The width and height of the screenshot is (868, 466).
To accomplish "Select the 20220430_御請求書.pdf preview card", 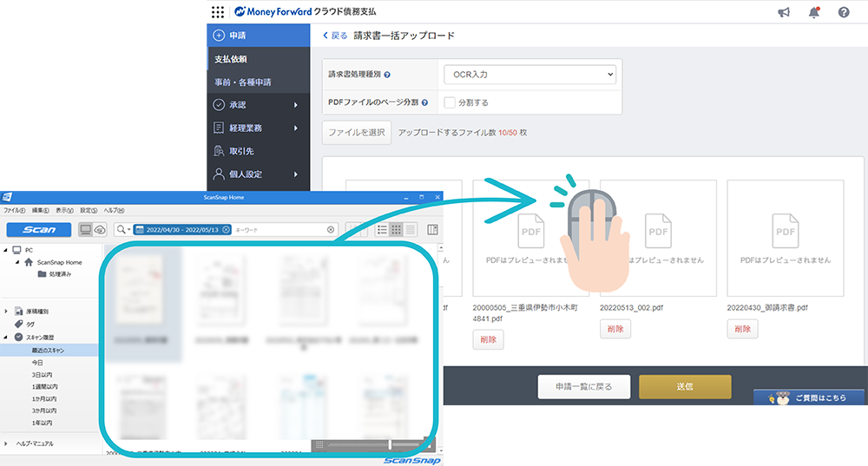I will 786,238.
